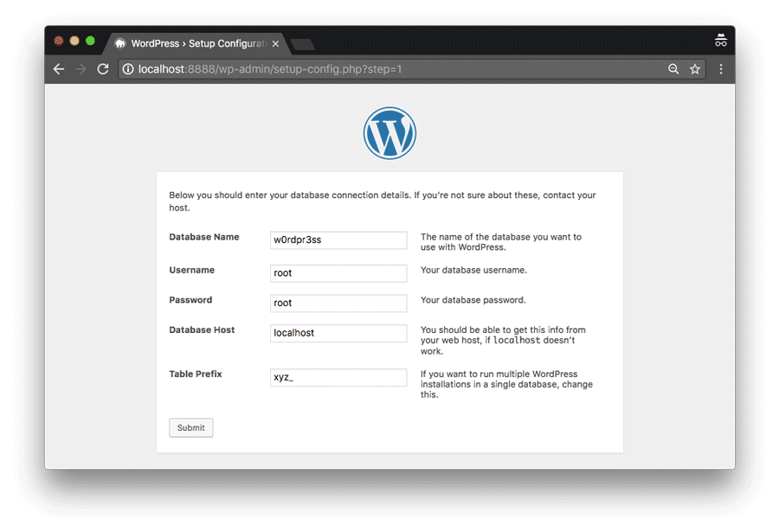
Task: Click the WordPress favicon in the browser tab
Action: [x=121, y=43]
